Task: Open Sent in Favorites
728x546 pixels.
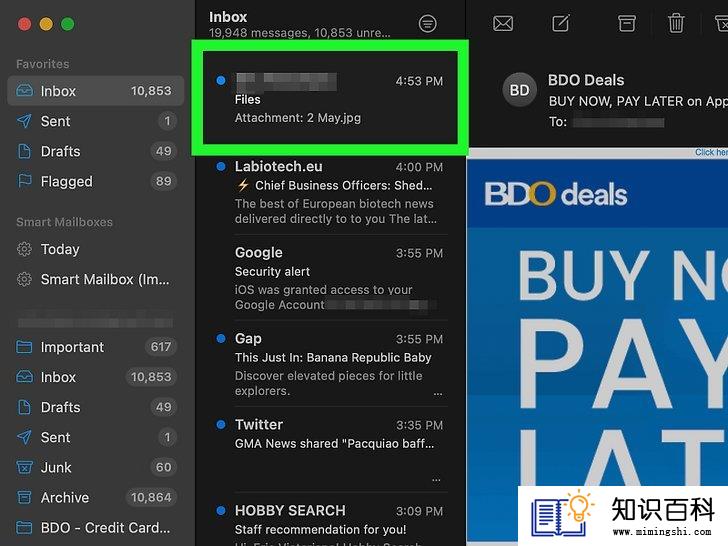Action: click(96, 121)
